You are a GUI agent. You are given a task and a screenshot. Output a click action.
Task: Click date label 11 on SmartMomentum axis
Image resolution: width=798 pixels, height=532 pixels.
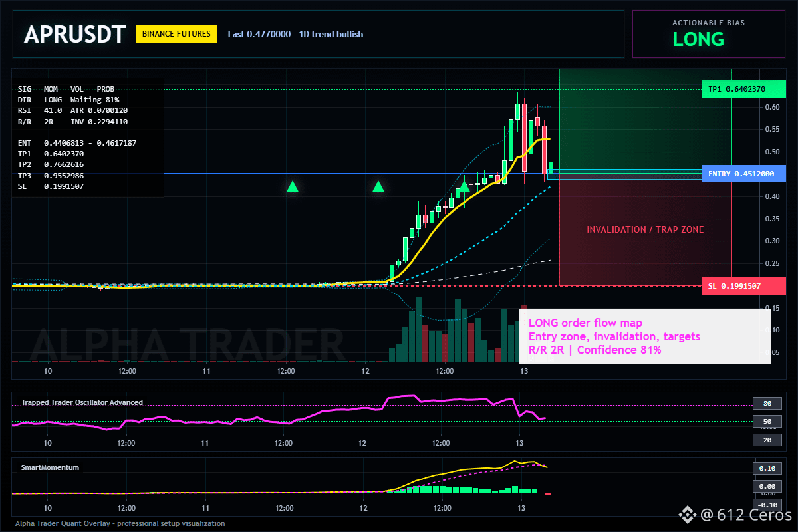pos(205,507)
